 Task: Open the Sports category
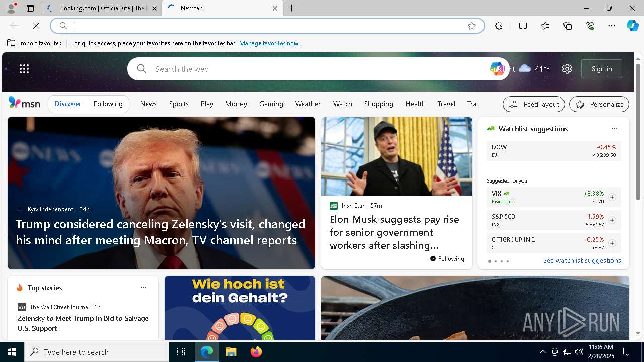coord(179,104)
